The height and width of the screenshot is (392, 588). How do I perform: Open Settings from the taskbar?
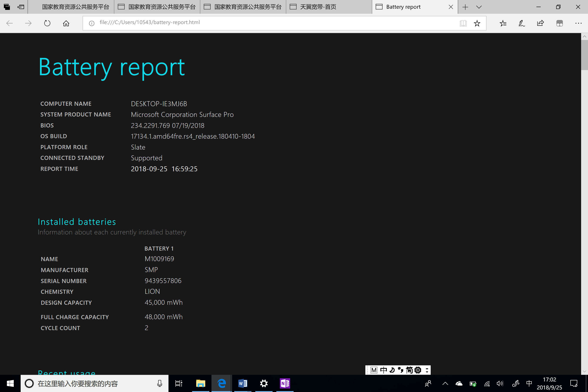tap(264, 383)
